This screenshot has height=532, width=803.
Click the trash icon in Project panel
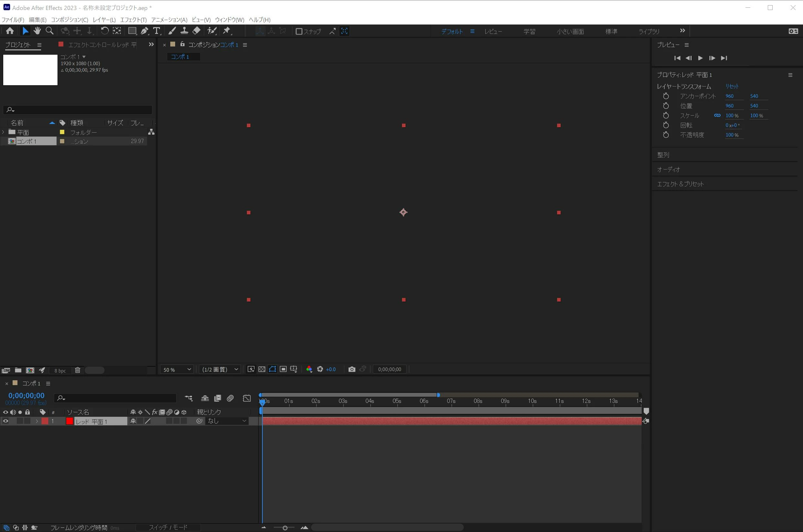(x=78, y=370)
